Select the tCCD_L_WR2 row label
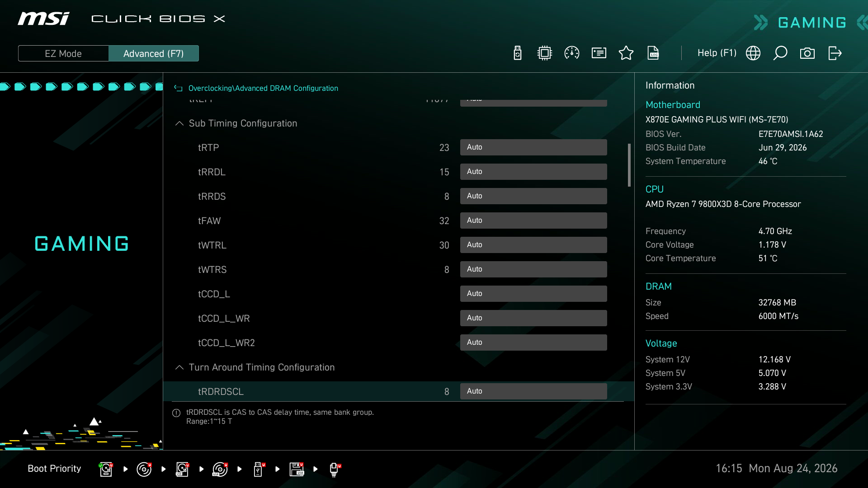The height and width of the screenshot is (488, 868). [226, 343]
